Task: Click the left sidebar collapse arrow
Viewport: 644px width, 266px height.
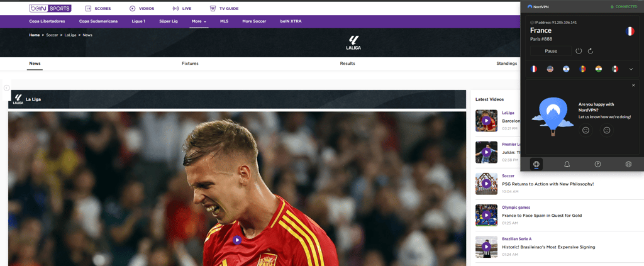Action: point(6,88)
